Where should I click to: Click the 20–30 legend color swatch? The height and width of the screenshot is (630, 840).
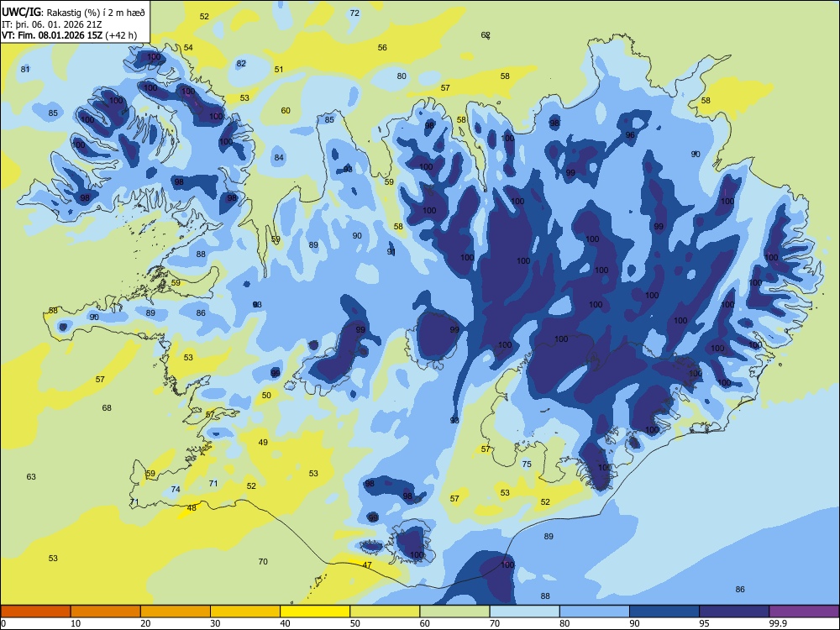pyautogui.click(x=176, y=612)
